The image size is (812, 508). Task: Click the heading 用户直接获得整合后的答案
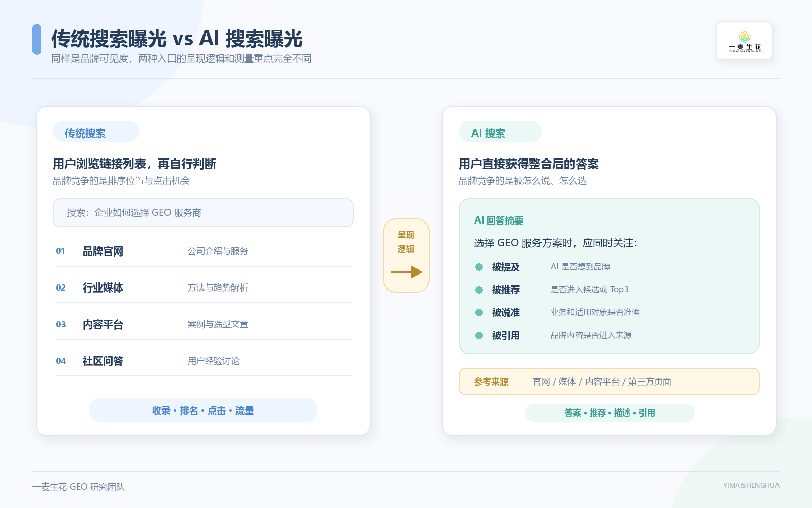[x=529, y=164]
